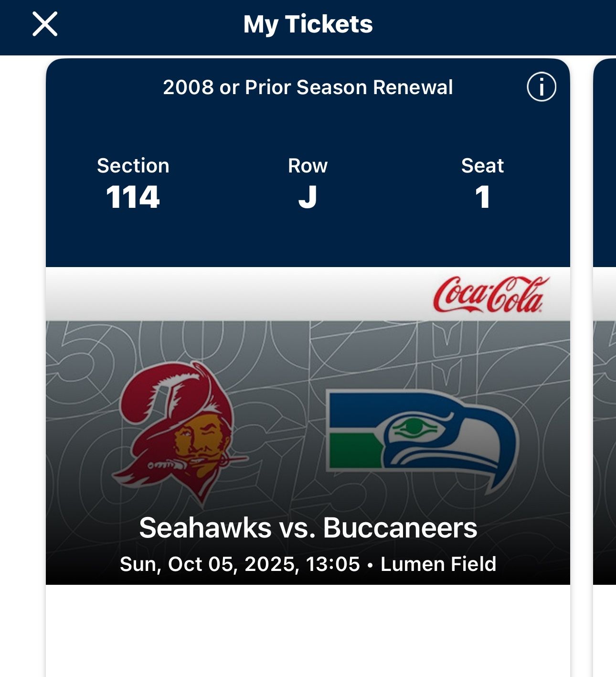
Task: Tap the row letter J
Action: click(308, 197)
